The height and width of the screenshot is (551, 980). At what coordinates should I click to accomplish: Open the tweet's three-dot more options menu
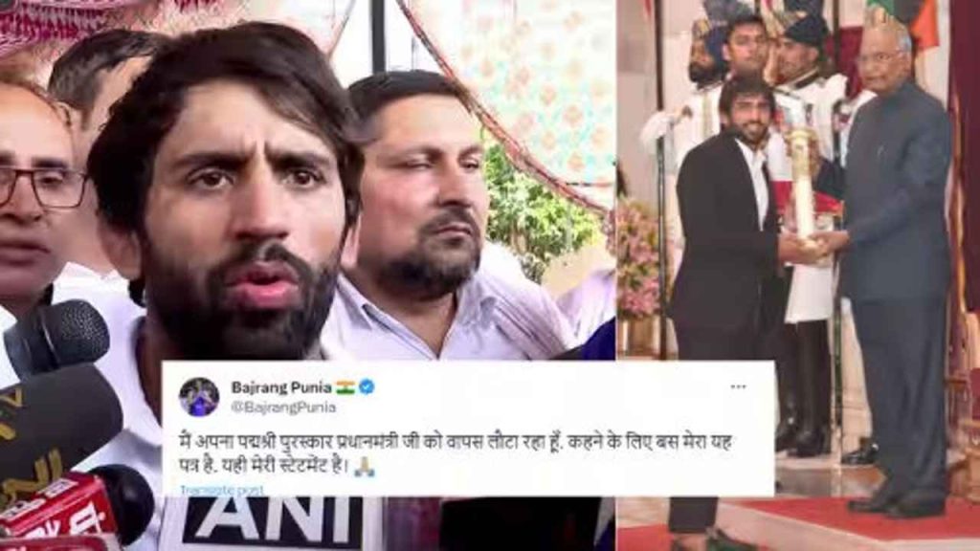pyautogui.click(x=738, y=387)
